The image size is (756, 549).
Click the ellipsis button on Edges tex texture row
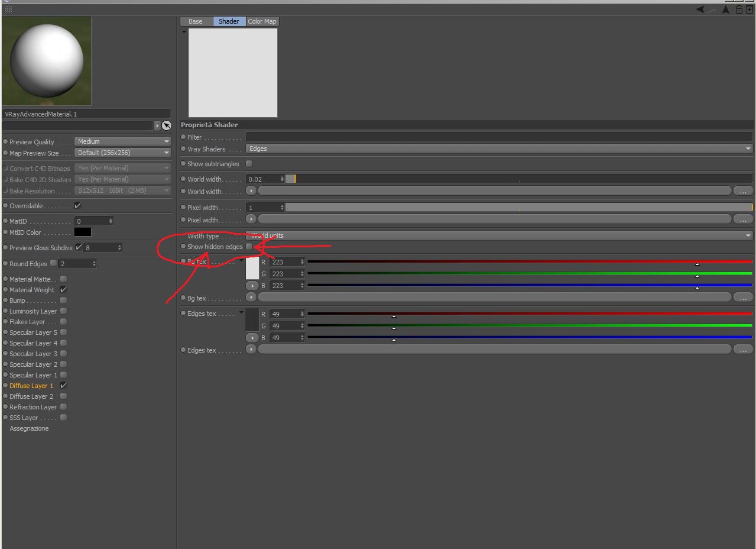pos(743,349)
